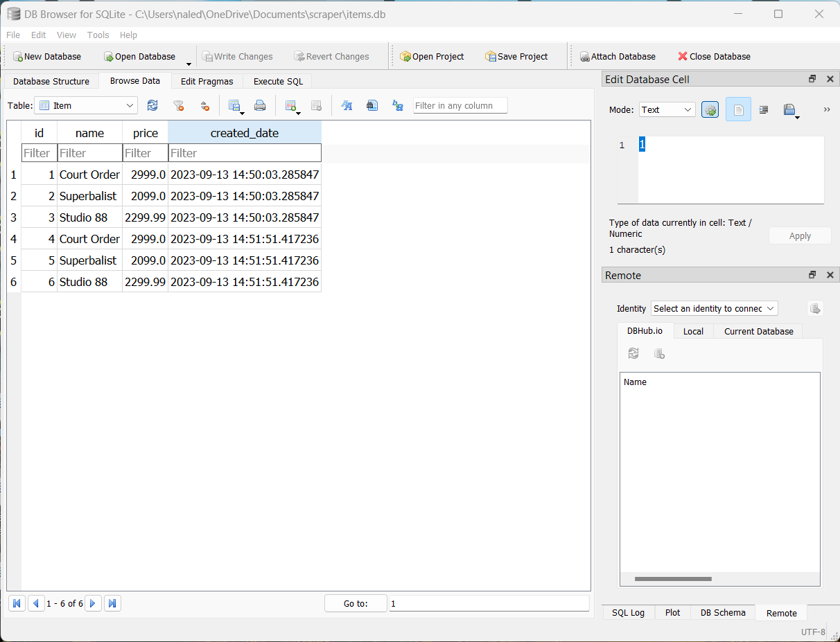Click the UTF-8 encoding status bar entry
The height and width of the screenshot is (642, 840).
813,632
